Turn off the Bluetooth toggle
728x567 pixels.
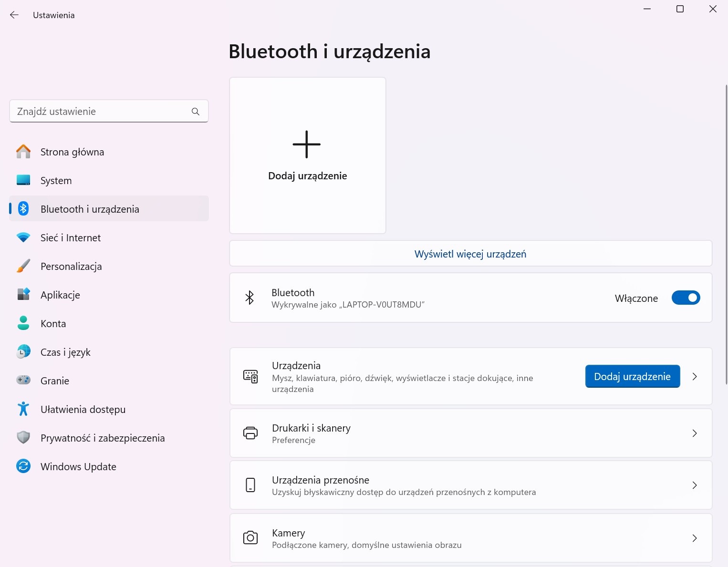(686, 298)
